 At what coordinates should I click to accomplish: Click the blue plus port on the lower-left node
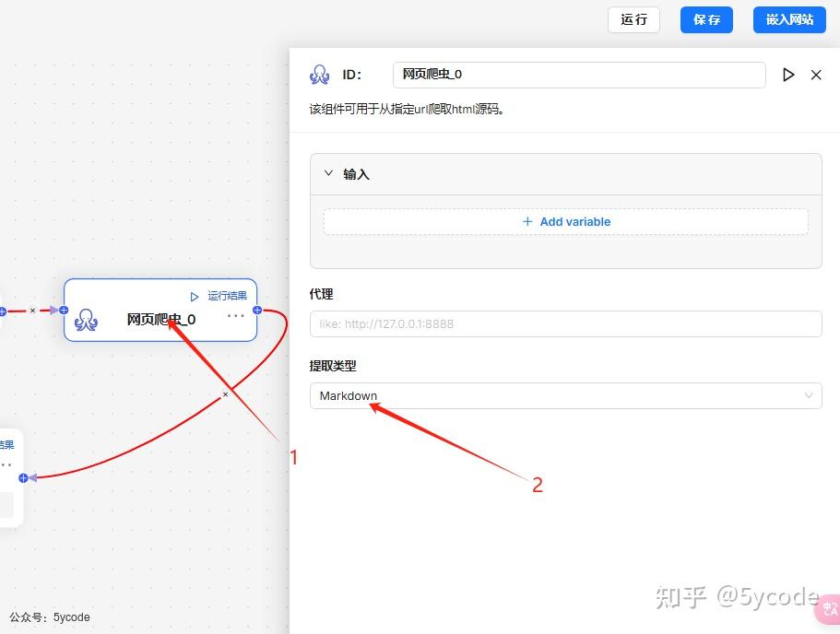[23, 477]
